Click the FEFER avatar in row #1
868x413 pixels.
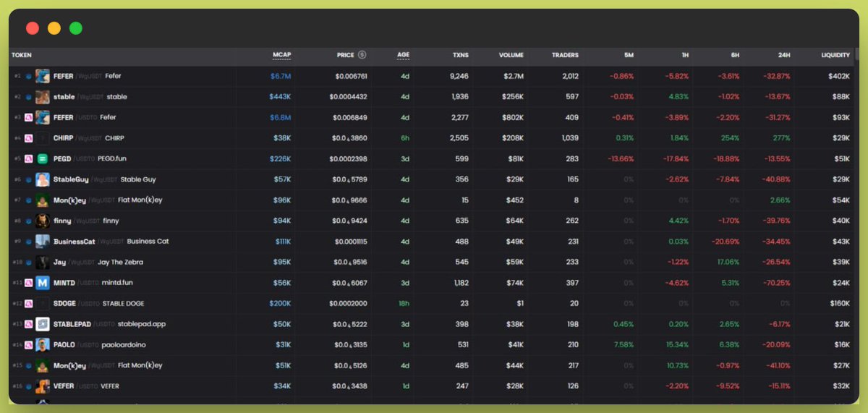[x=43, y=76]
